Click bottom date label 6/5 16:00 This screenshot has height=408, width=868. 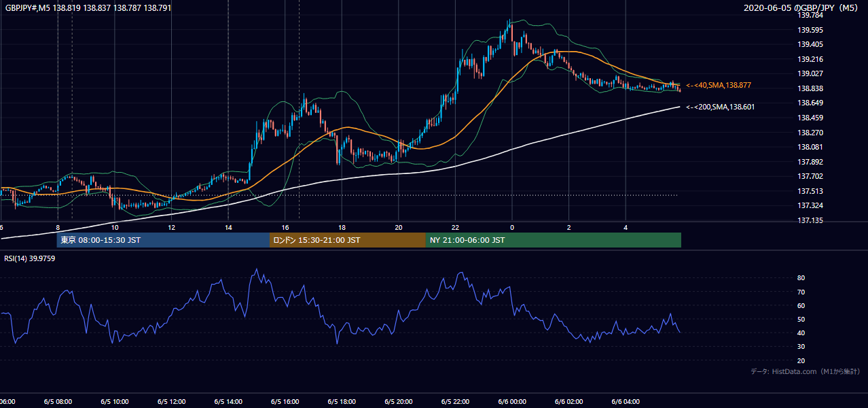coord(285,402)
